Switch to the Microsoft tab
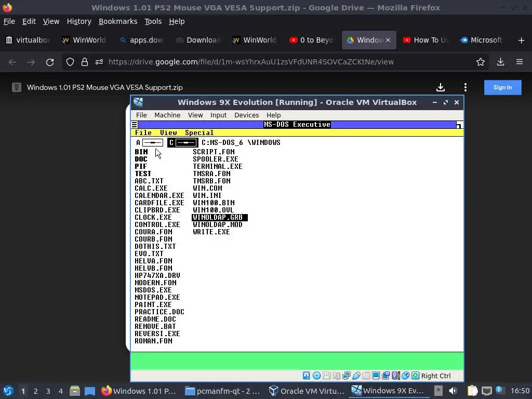The width and height of the screenshot is (532, 399). (482, 40)
